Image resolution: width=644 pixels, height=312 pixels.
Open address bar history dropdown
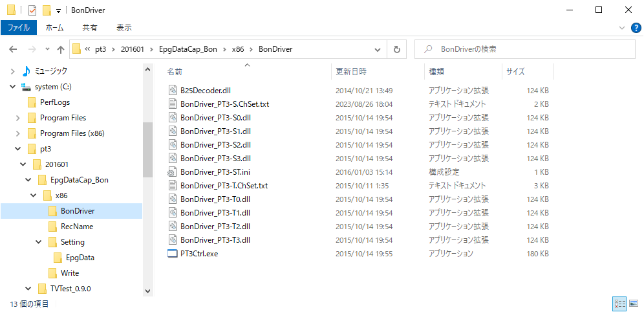(x=378, y=49)
